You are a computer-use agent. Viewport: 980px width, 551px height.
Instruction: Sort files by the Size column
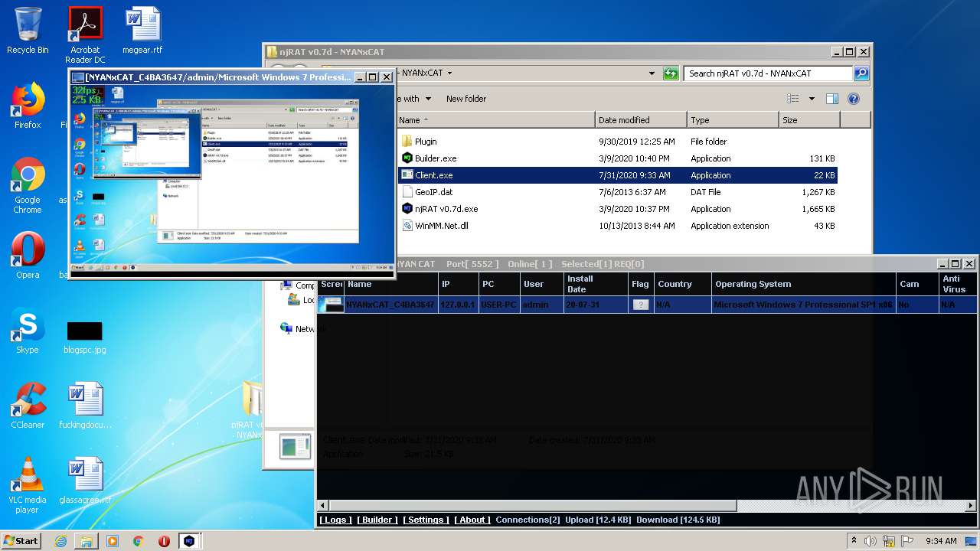click(x=809, y=120)
